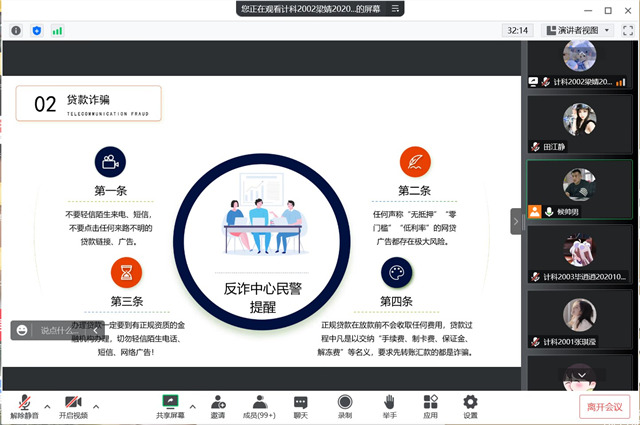Click the 02 贷款诈骗 slide heading
This screenshot has width=640, height=425.
click(89, 103)
